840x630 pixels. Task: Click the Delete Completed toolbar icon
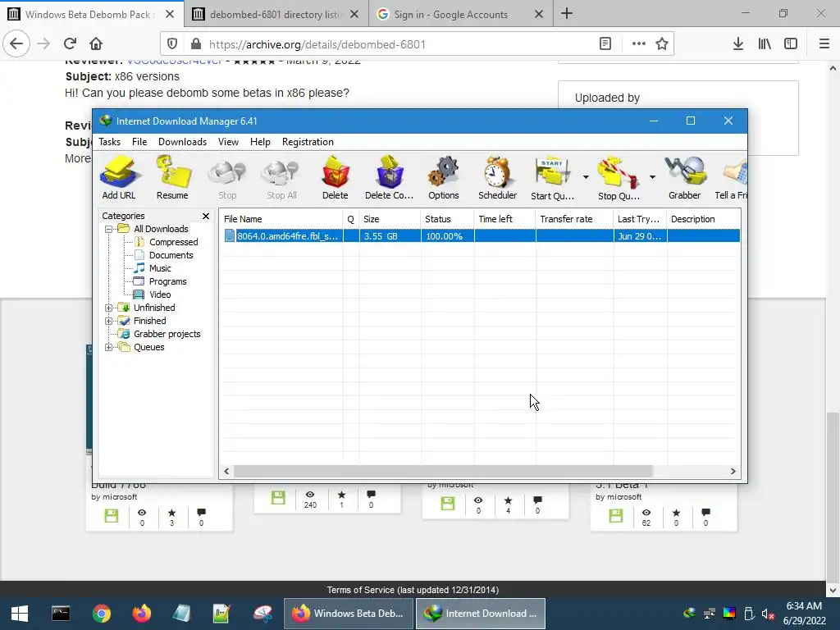[x=390, y=178]
